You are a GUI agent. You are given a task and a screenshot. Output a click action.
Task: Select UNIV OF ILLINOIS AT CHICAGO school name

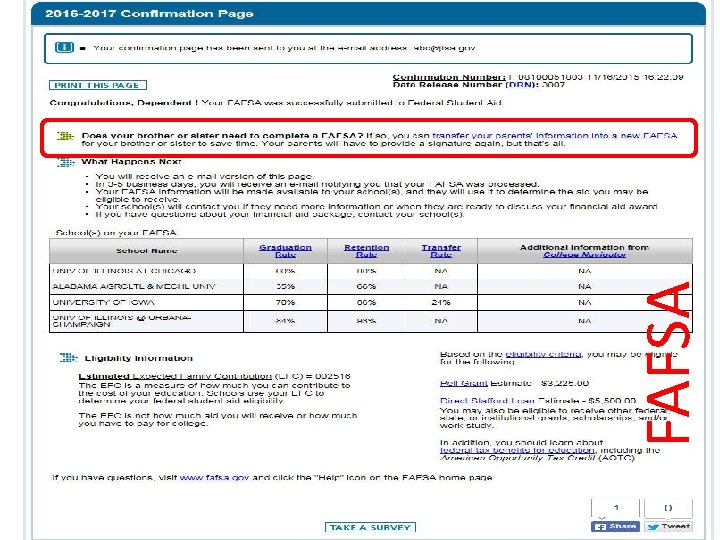[x=124, y=271]
